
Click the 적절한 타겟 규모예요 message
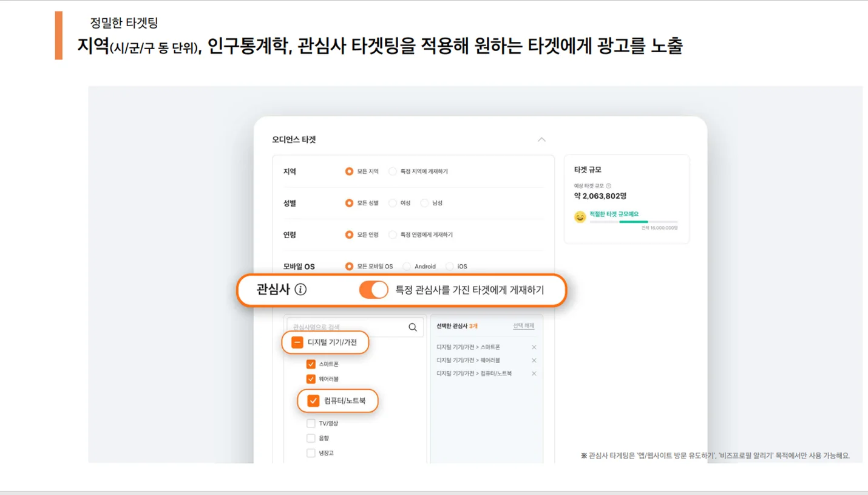[x=614, y=214]
